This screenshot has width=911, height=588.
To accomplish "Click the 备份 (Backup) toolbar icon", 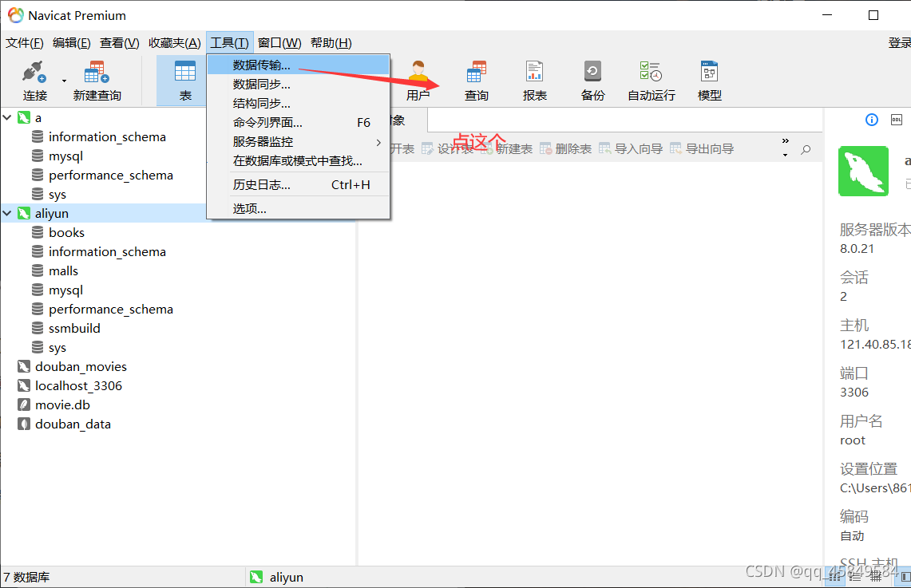I will coord(592,81).
